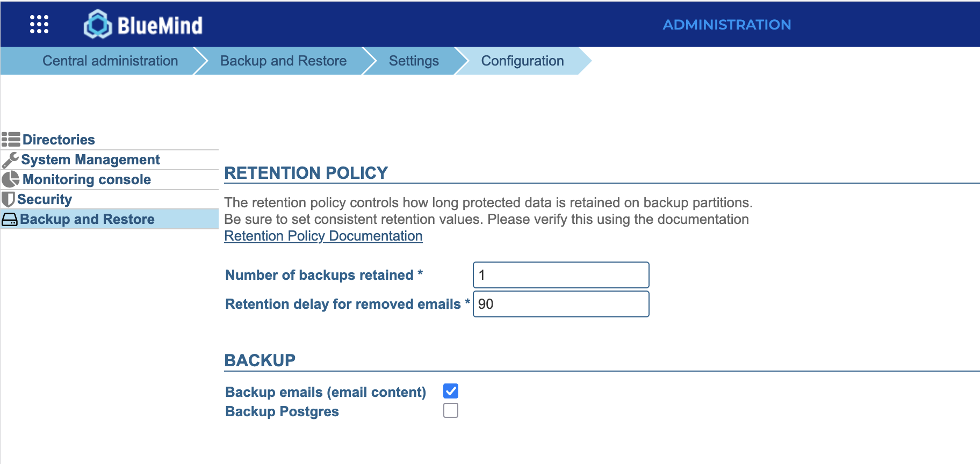
Task: Open Retention Policy Documentation link
Action: click(323, 236)
